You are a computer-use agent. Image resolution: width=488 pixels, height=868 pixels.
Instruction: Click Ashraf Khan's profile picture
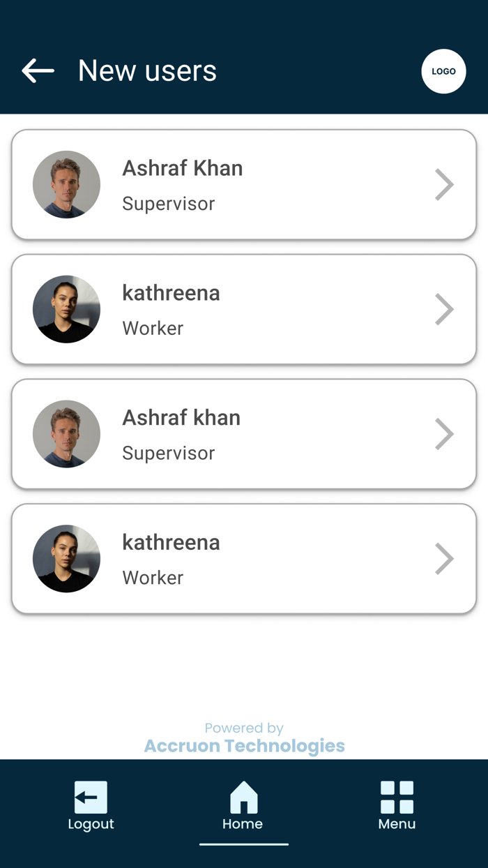(66, 184)
